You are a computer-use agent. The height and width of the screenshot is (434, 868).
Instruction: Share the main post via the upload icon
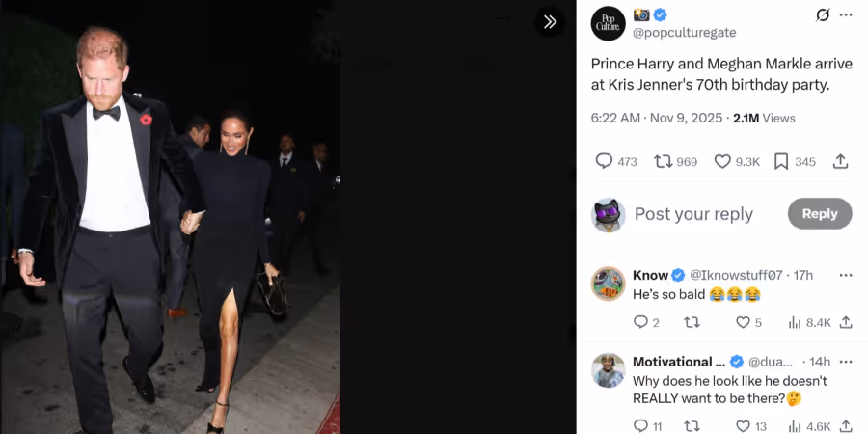point(840,162)
